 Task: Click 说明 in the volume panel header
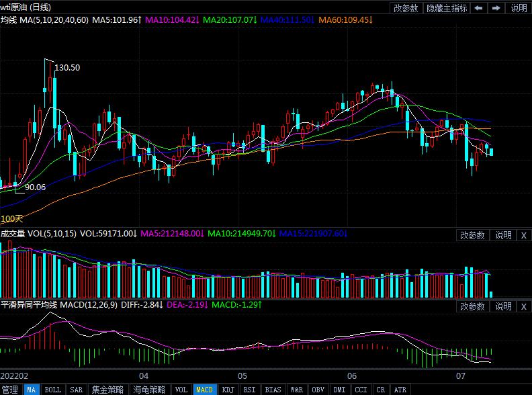pyautogui.click(x=504, y=235)
